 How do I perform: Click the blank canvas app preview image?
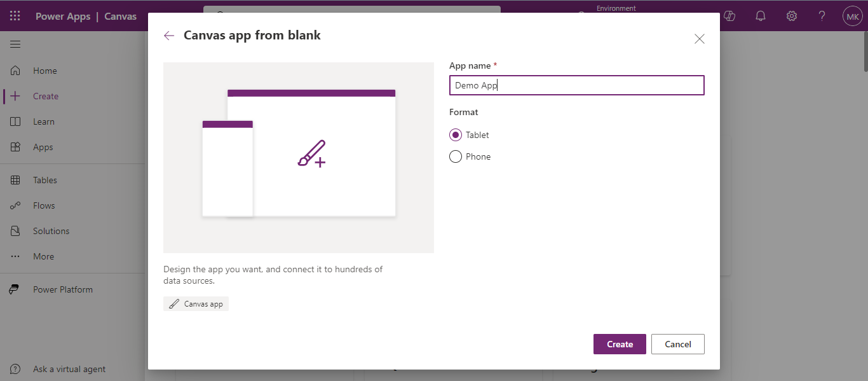coord(298,158)
